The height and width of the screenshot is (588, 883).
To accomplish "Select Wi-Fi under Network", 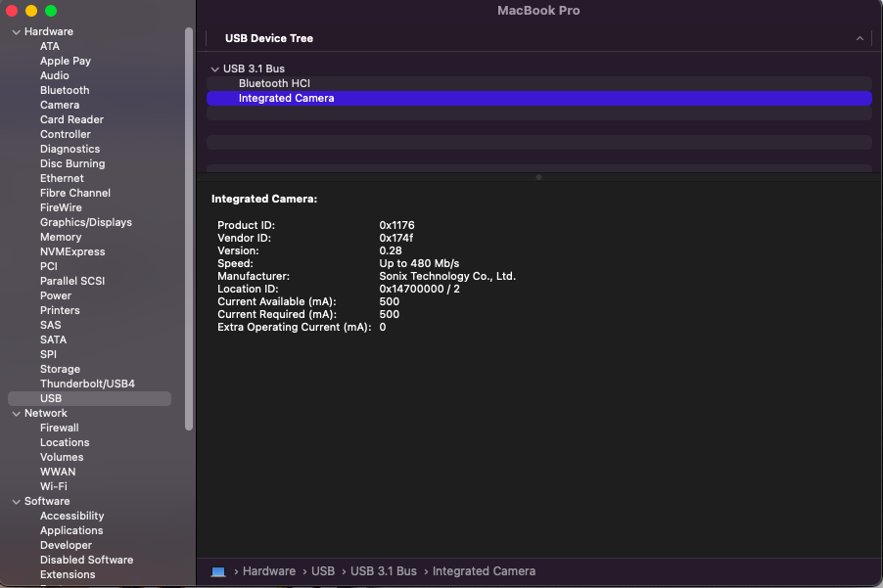I will [x=54, y=486].
